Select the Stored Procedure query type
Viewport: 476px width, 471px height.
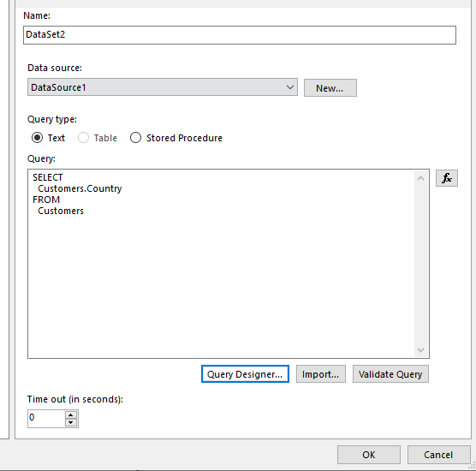coord(176,138)
